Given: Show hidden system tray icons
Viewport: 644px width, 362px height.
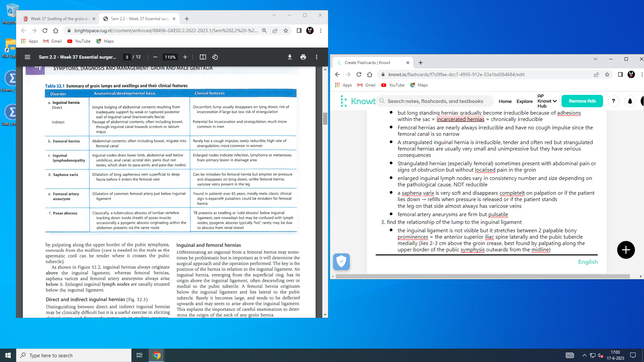Looking at the screenshot, I should 584,355.
